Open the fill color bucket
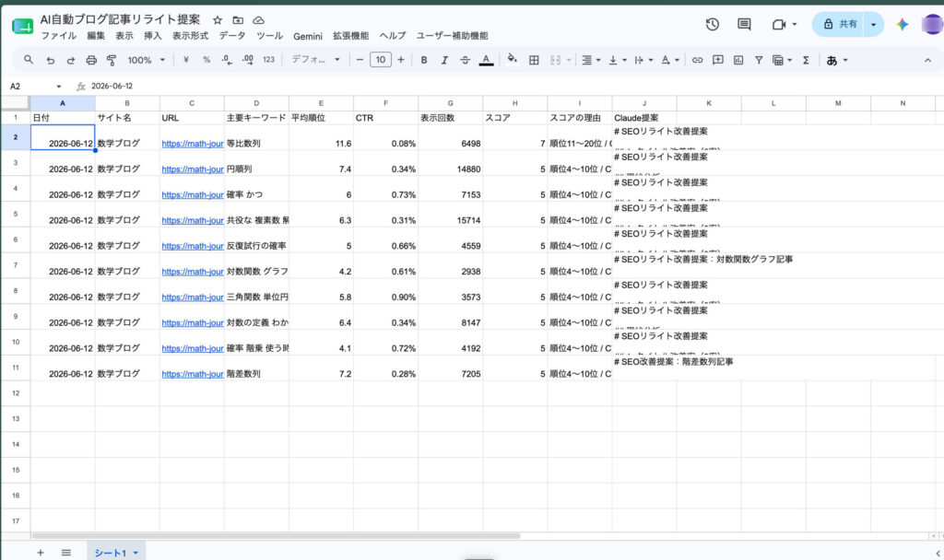 tap(513, 59)
